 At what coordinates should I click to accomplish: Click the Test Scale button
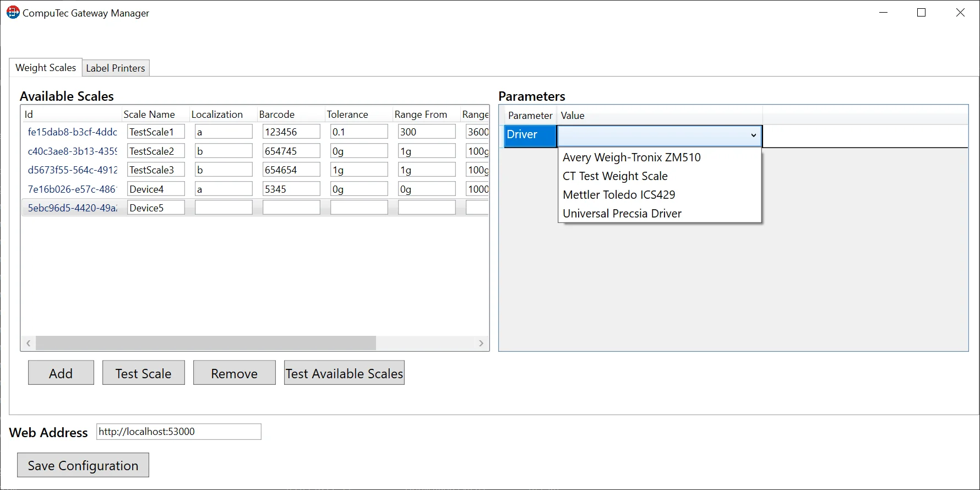pyautogui.click(x=143, y=373)
